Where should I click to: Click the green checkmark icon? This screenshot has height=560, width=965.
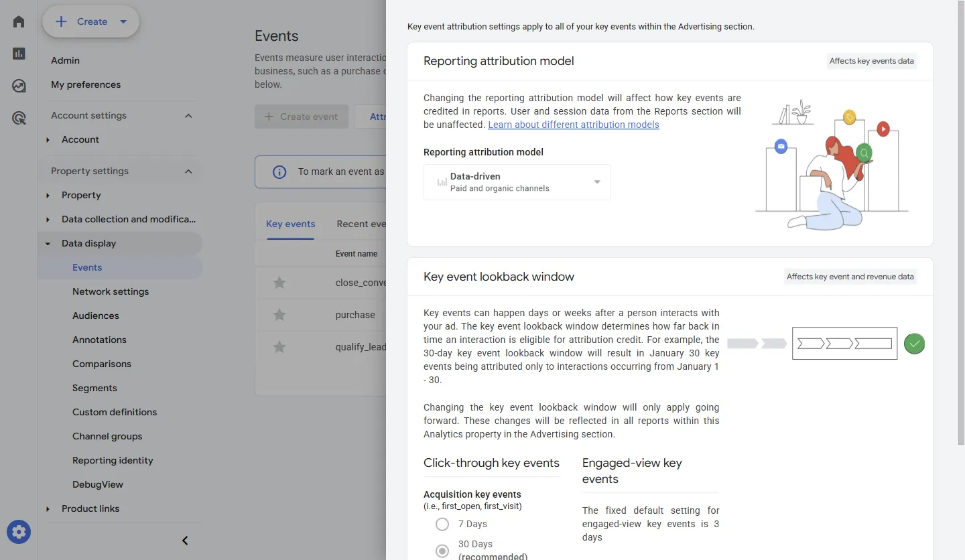pyautogui.click(x=914, y=344)
